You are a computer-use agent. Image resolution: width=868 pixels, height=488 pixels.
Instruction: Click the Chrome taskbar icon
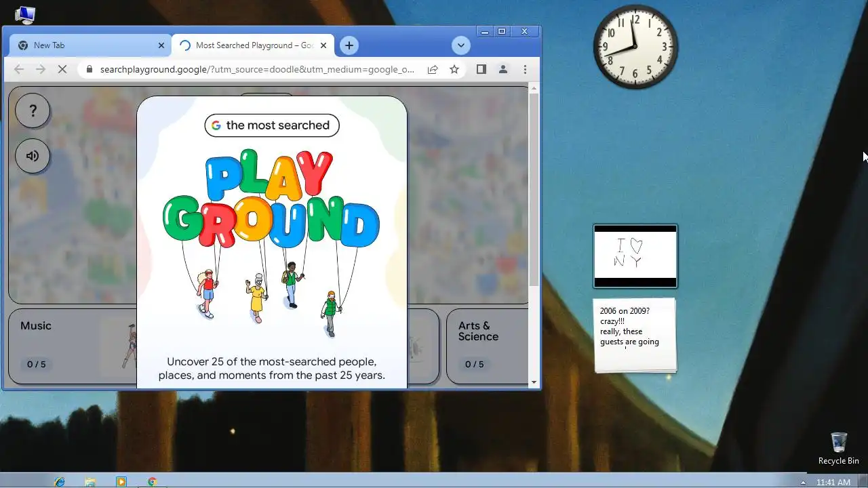coord(152,481)
